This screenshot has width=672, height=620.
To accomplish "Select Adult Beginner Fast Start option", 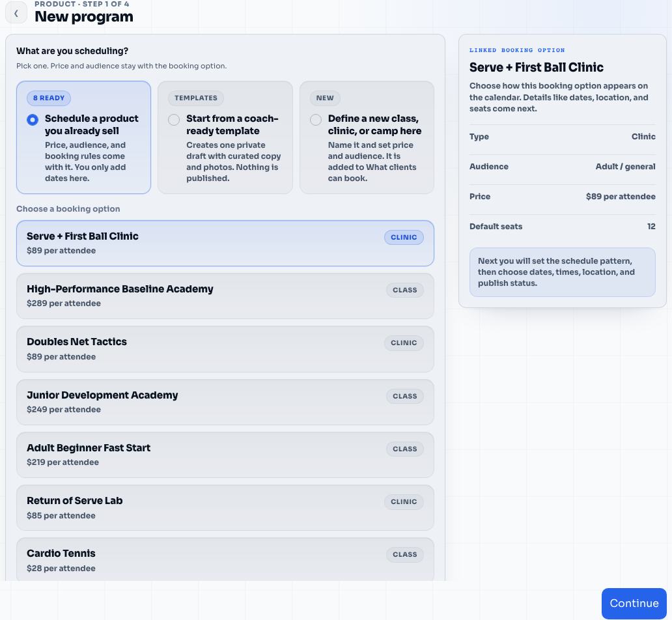I will [225, 455].
